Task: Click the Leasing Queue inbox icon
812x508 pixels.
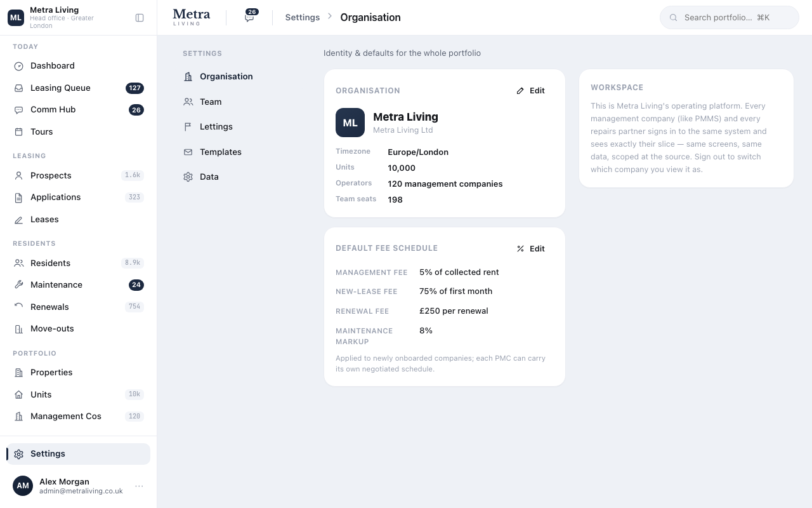Action: click(18, 88)
